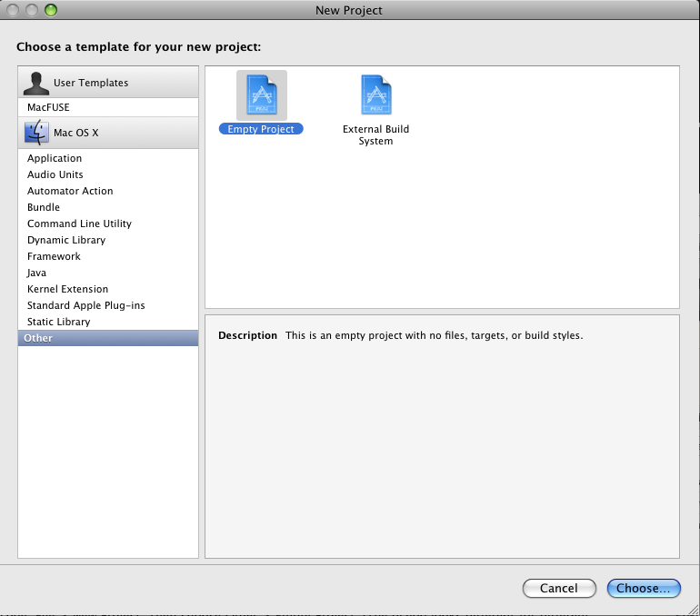Select the Empty Project template icon

pos(261,95)
